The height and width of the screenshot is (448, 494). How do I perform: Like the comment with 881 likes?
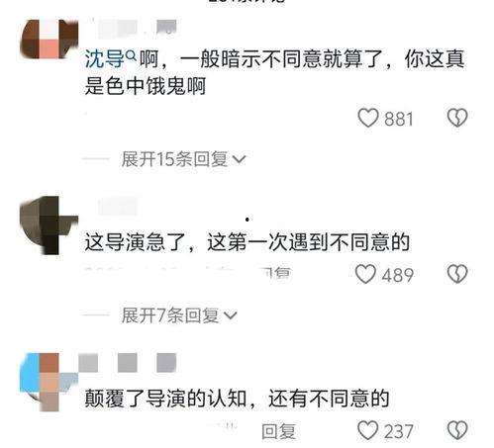368,118
